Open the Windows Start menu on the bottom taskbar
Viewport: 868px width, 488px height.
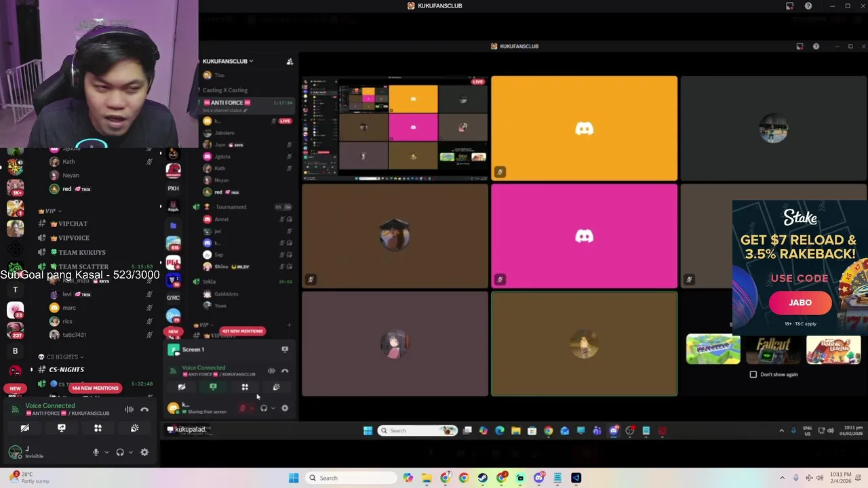tap(294, 478)
